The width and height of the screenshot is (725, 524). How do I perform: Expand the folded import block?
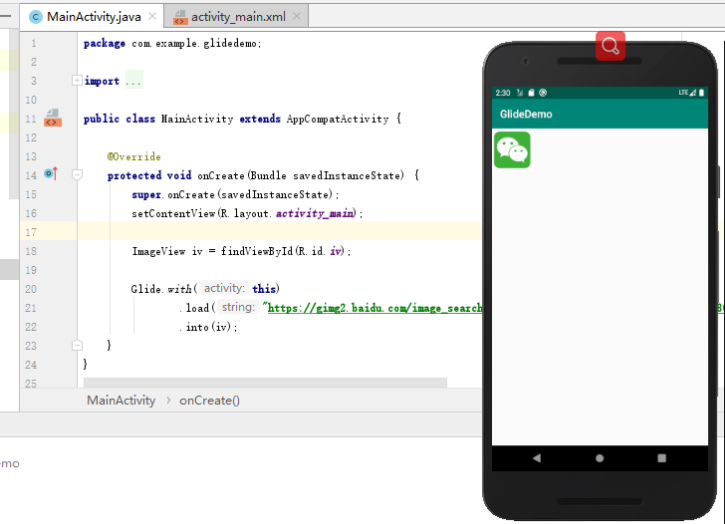(x=77, y=81)
